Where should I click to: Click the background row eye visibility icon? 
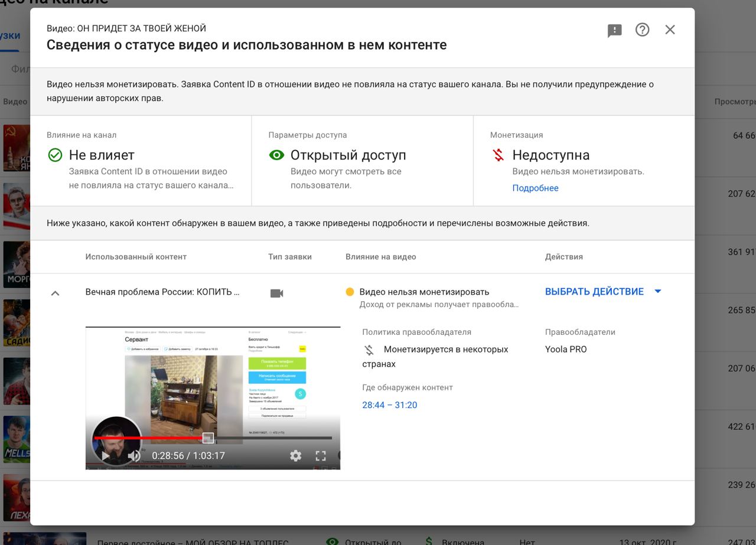(x=333, y=541)
